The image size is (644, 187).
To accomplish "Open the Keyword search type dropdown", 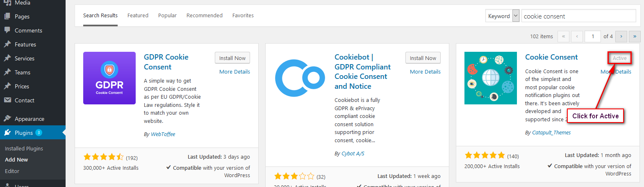I will pos(503,16).
